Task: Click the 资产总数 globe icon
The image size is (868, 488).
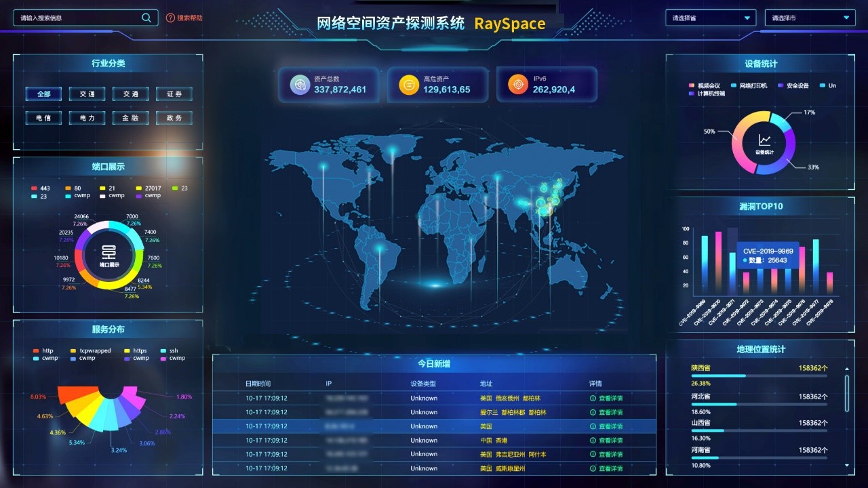Action: [299, 85]
